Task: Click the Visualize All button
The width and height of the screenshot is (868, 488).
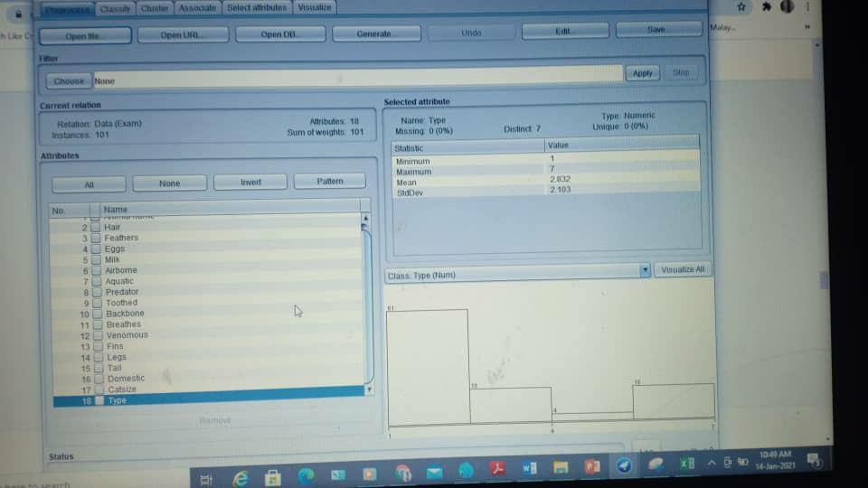Action: 683,269
